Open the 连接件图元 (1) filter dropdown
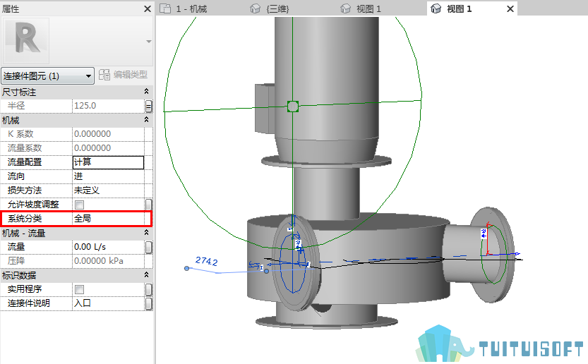 click(47, 76)
